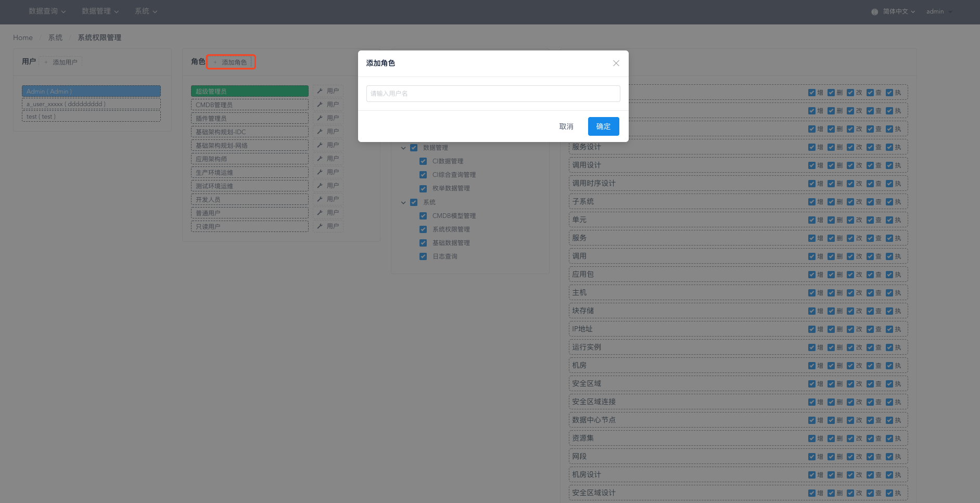Image resolution: width=980 pixels, height=503 pixels.
Task: Click the wrench 用户 icon for 超级管理员
Action: click(328, 91)
